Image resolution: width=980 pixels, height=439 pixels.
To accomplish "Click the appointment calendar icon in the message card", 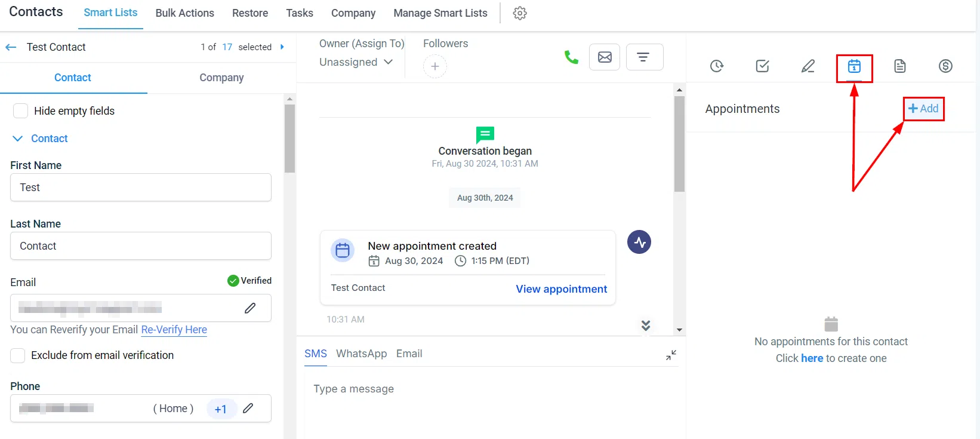I will pyautogui.click(x=343, y=250).
